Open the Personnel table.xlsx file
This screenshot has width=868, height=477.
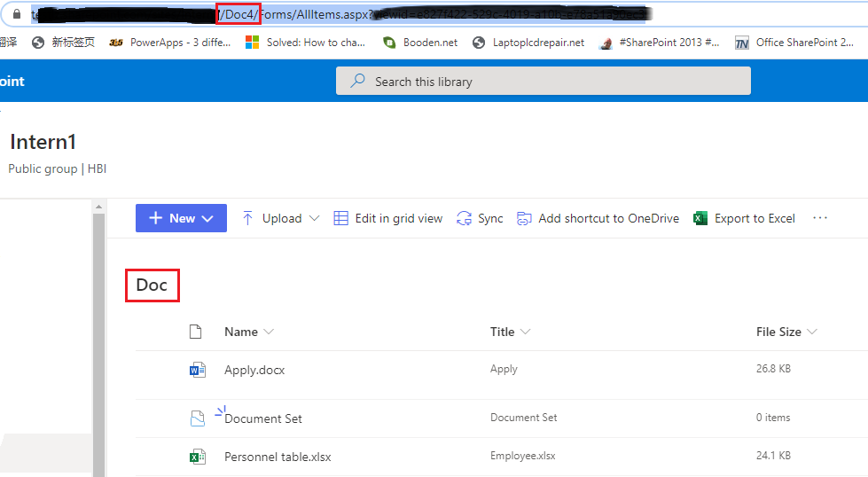click(278, 457)
